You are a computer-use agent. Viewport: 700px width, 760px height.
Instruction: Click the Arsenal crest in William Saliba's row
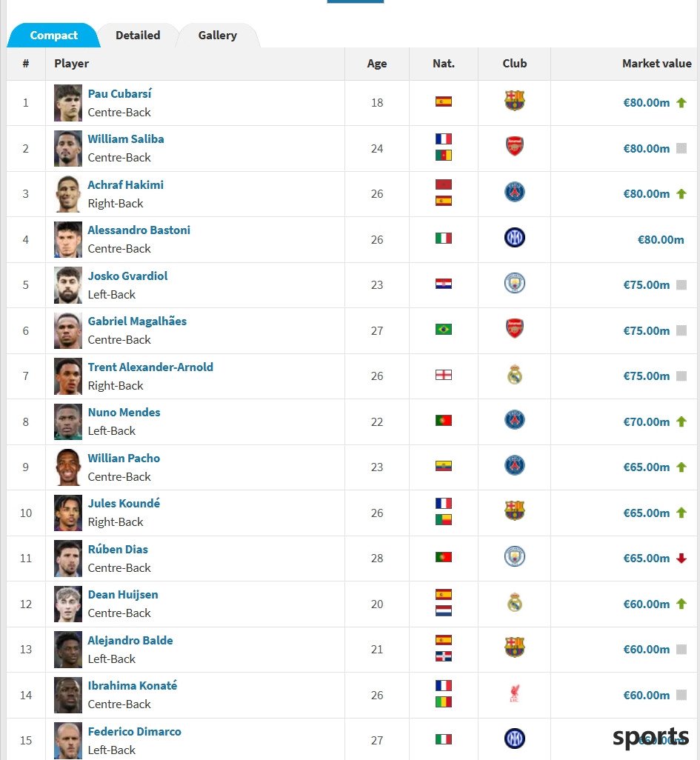pos(514,147)
